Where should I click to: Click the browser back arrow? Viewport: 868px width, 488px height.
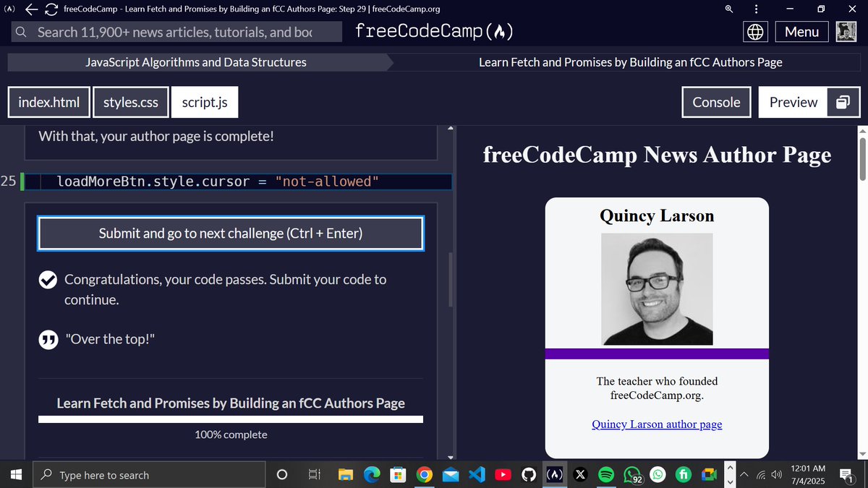[31, 9]
